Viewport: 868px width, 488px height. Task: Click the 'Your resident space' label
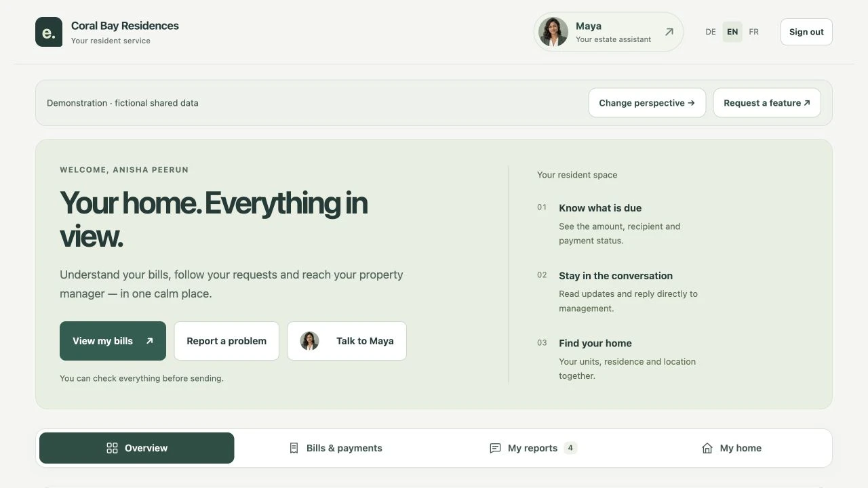click(x=577, y=175)
